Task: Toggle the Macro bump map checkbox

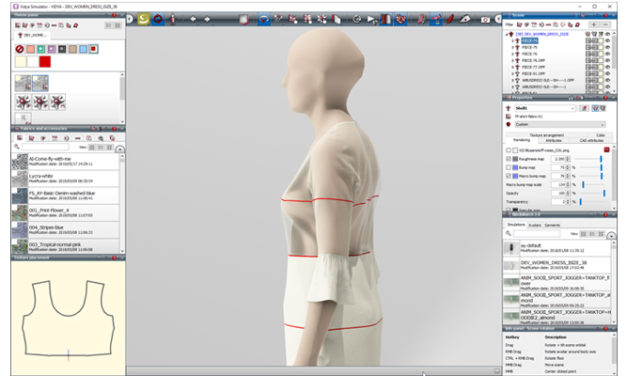Action: coord(508,176)
